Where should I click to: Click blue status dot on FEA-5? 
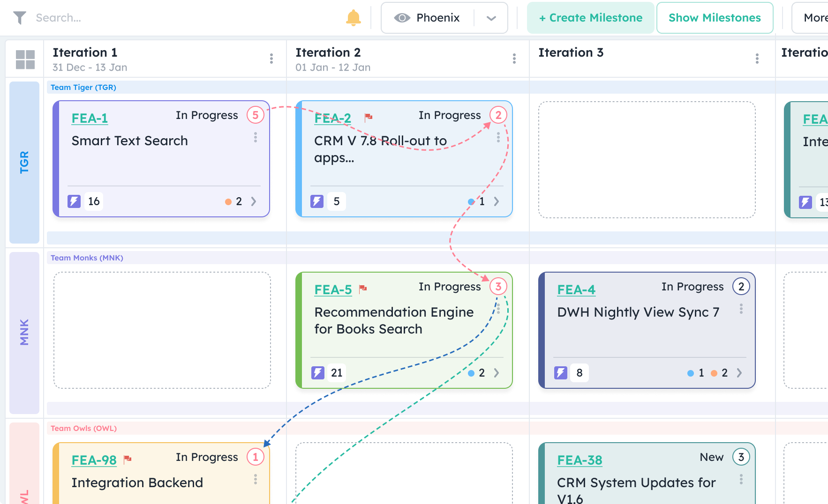471,373
